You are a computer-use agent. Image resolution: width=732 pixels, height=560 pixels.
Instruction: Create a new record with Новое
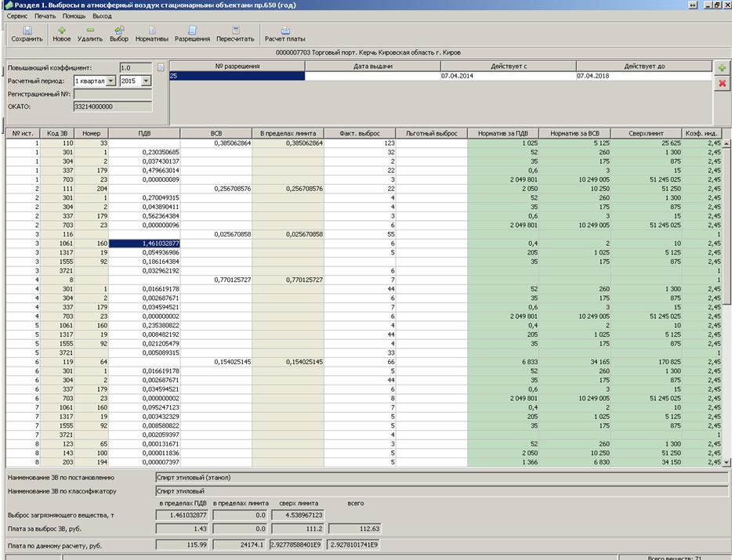(x=61, y=33)
